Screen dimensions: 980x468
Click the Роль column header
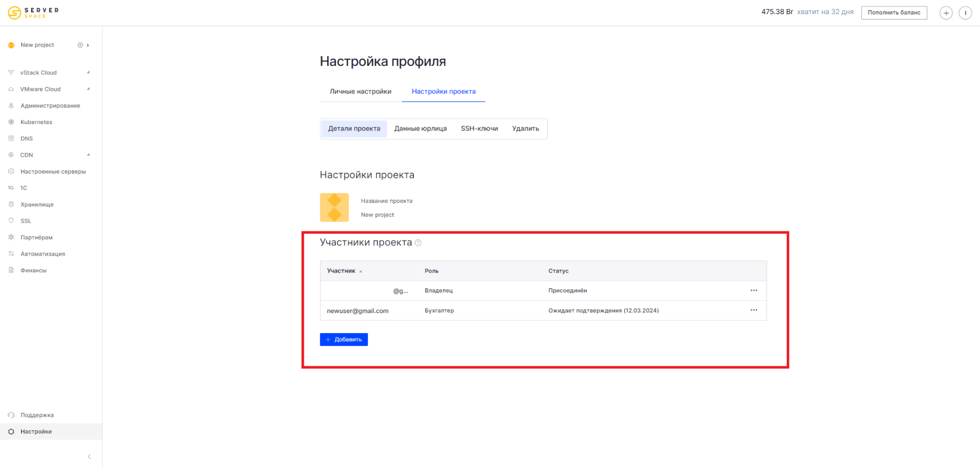point(432,271)
